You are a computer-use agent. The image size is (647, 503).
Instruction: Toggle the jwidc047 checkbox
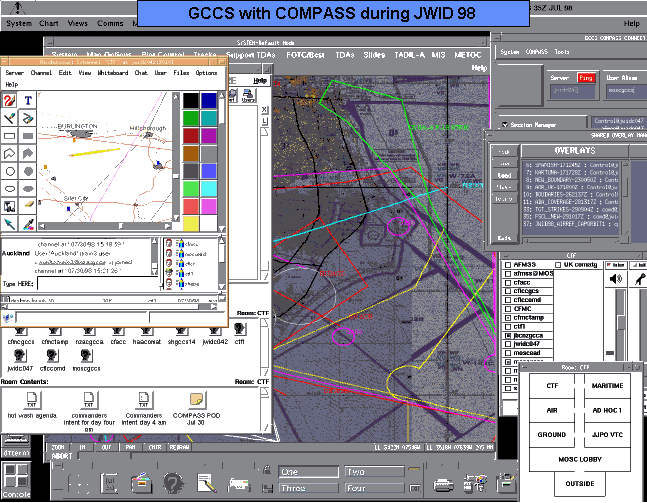click(x=508, y=344)
